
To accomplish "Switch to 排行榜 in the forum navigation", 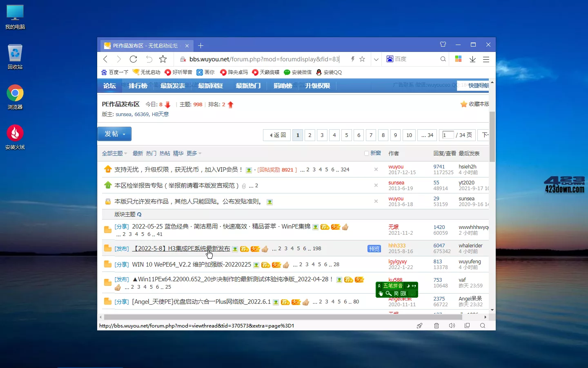I will pyautogui.click(x=138, y=86).
